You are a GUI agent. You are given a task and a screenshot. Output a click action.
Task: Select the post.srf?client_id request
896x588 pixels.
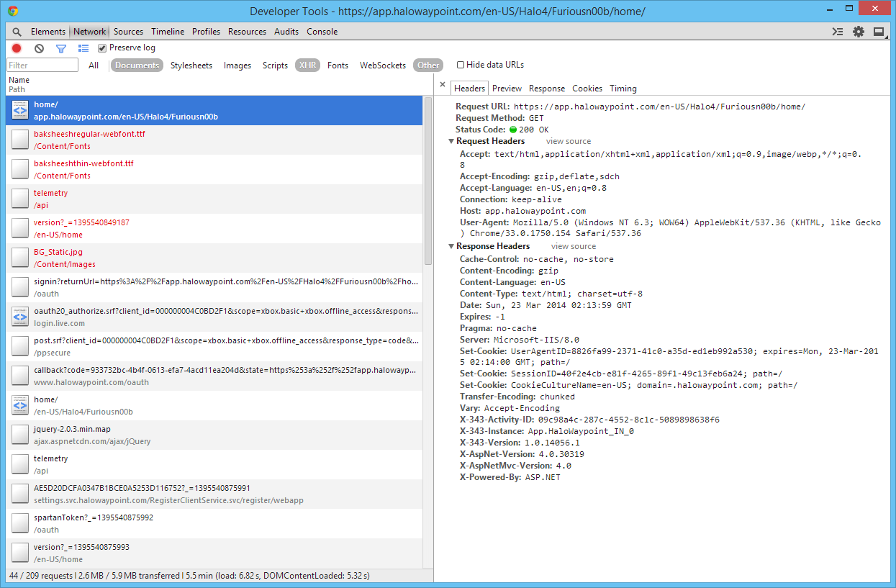coord(214,347)
